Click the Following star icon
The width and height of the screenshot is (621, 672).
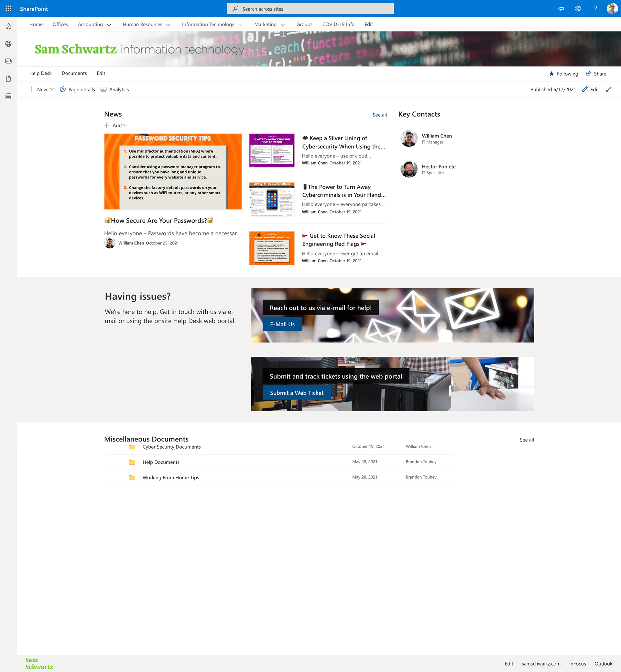(551, 74)
